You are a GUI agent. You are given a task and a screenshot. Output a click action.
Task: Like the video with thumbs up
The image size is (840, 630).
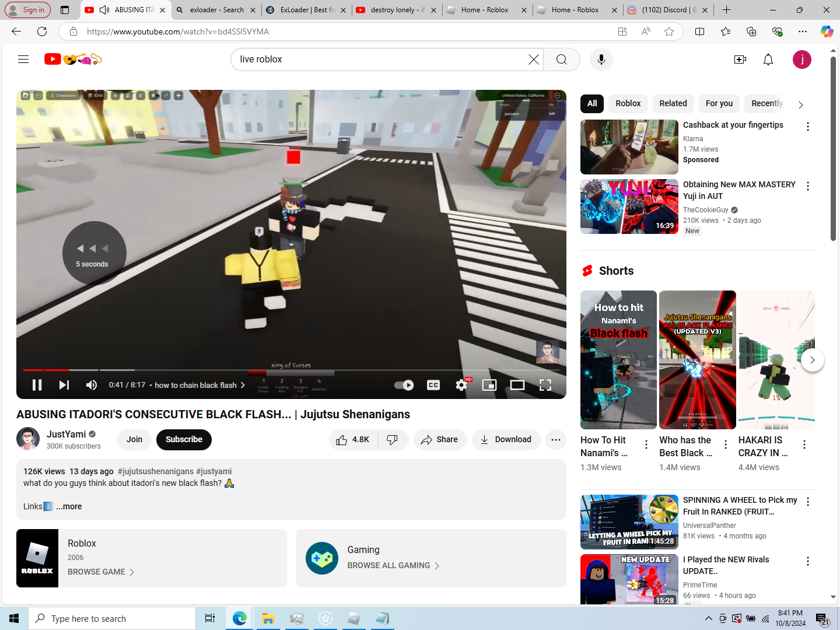(x=353, y=440)
